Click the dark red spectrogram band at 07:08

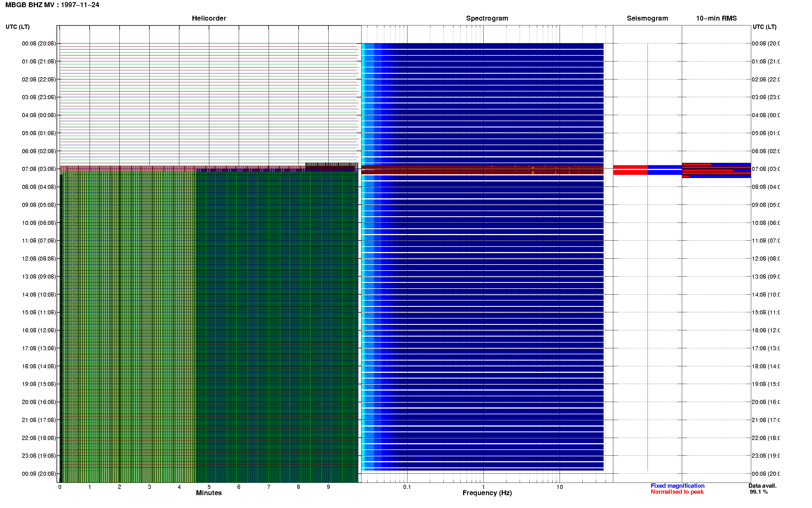[x=482, y=170]
